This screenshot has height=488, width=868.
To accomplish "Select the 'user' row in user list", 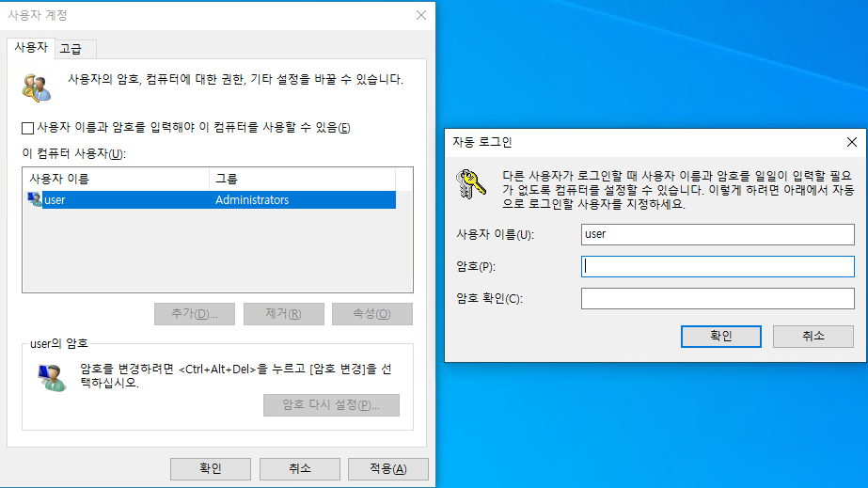I will (x=211, y=199).
